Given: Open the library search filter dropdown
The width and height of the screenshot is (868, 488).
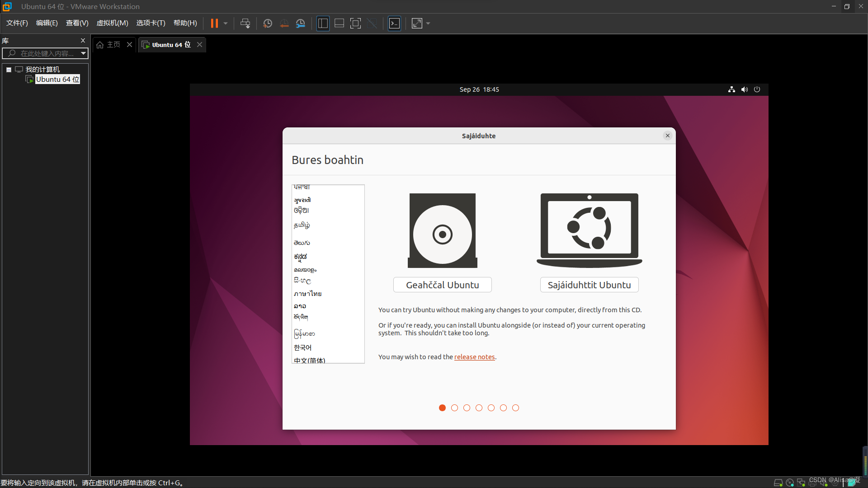Looking at the screenshot, I should click(83, 53).
